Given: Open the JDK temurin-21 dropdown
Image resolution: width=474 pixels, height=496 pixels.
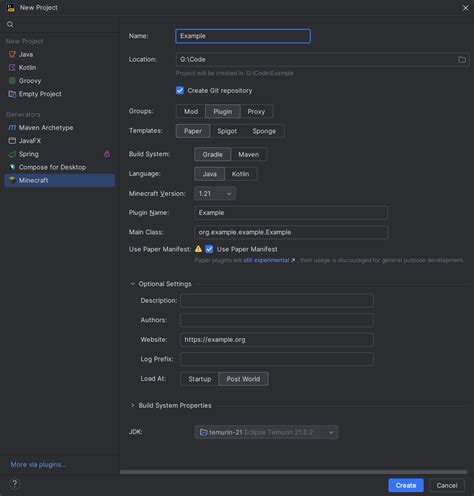Looking at the screenshot, I should (x=266, y=432).
